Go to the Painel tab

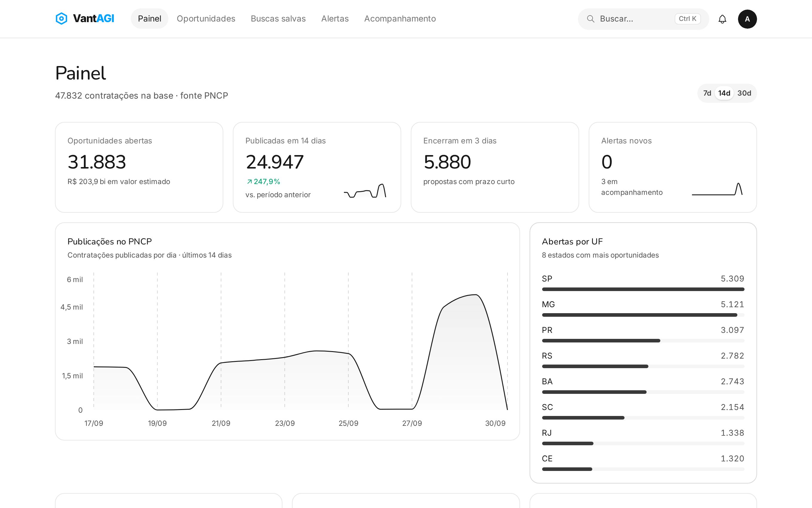click(150, 19)
